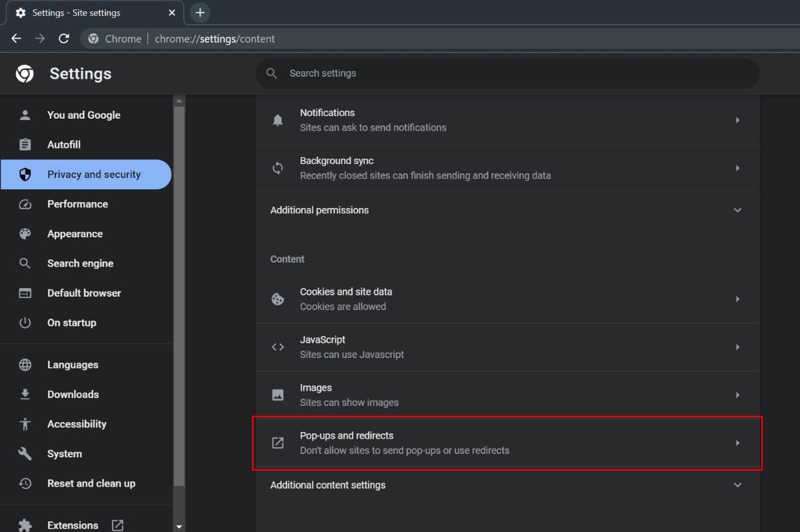Open Extensions in a new tab
Viewport: 800px width, 532px height.
117,525
